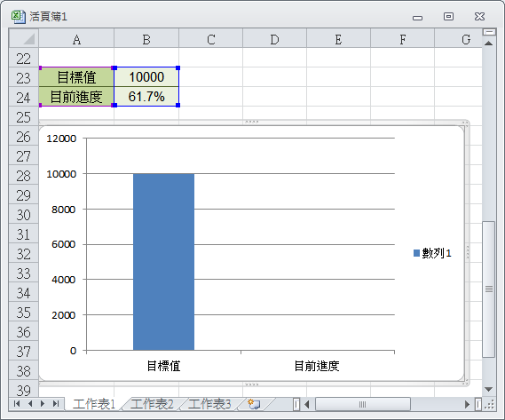Click the blue 目標值 bar in chart
Screen dimensions: 505x420
pyautogui.click(x=163, y=262)
